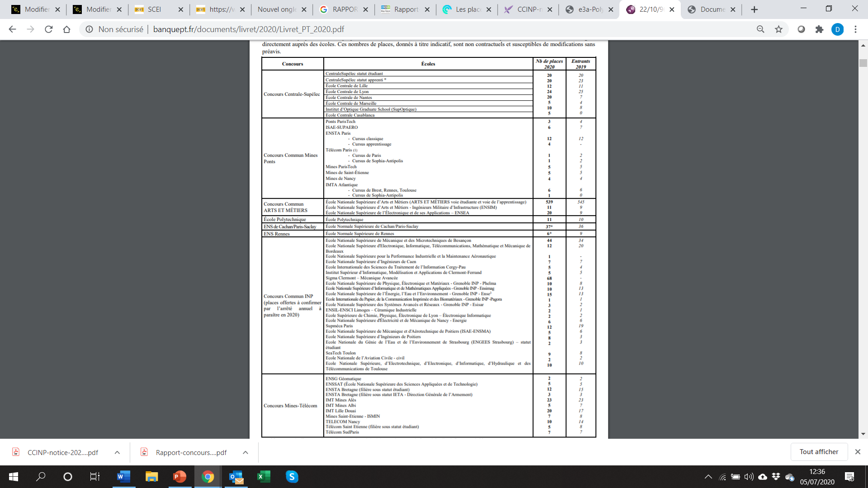Switch to the SCEI tab
Screen dimensions: 868x488
[154, 9]
